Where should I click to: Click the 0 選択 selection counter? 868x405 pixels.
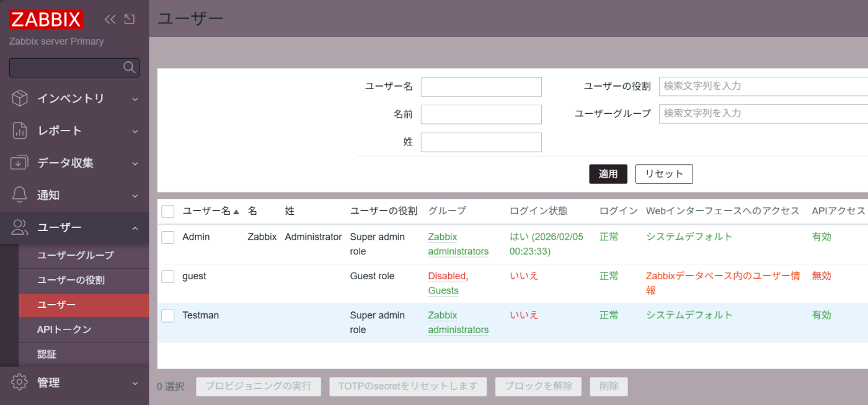[170, 386]
